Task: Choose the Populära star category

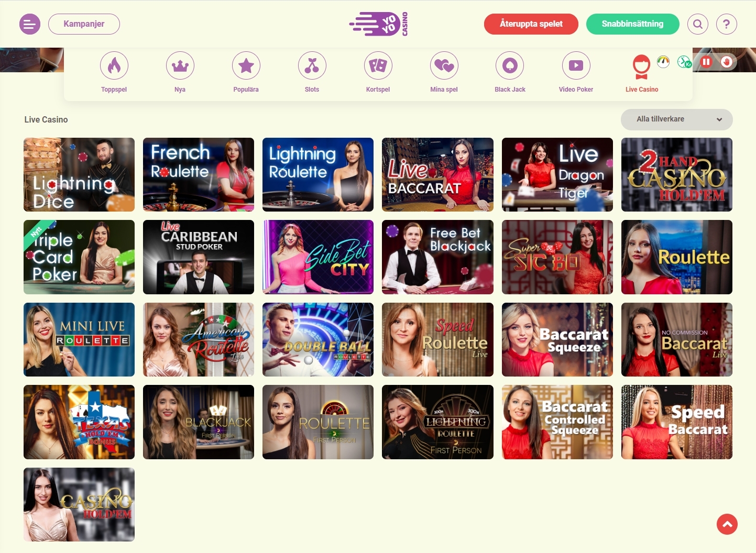Action: coord(246,66)
